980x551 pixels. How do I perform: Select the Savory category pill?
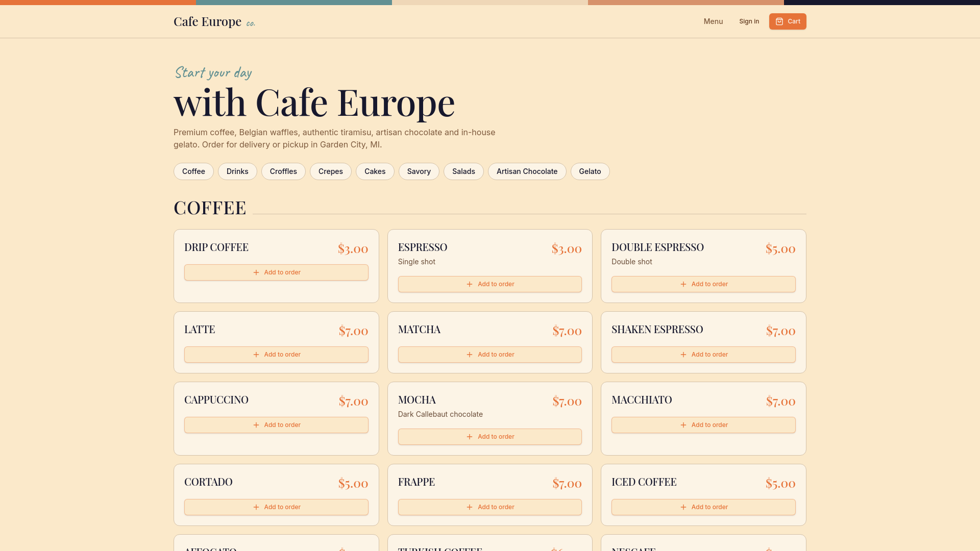point(419,171)
